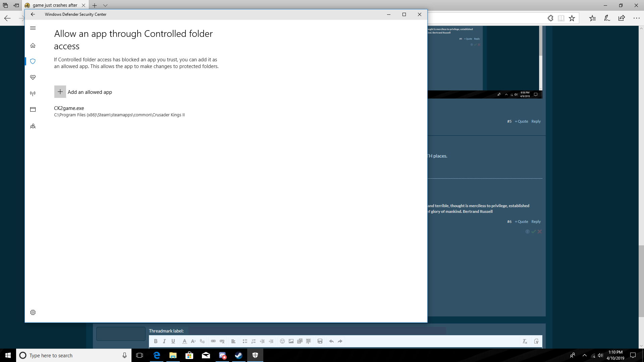The height and width of the screenshot is (362, 644).
Task: Open post #6 permalink number
Action: pos(509,222)
